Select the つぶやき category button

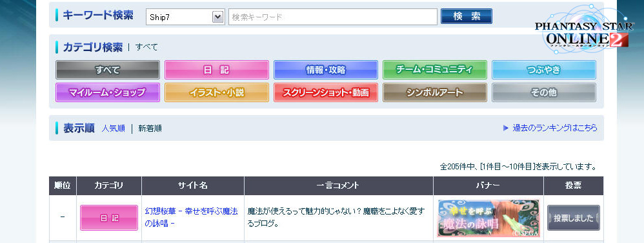coord(544,70)
